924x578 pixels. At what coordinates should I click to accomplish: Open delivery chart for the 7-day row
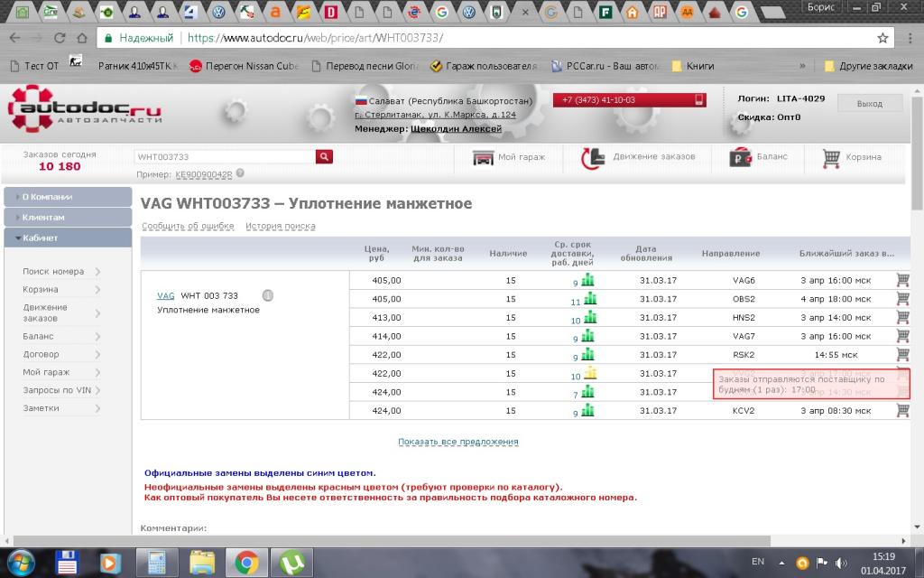587,392
